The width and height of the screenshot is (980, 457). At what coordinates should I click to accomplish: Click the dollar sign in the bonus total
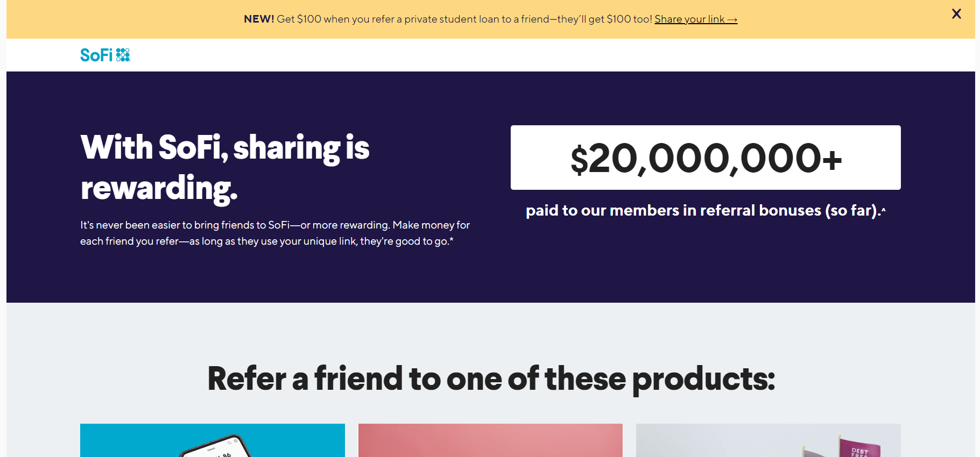[579, 160]
